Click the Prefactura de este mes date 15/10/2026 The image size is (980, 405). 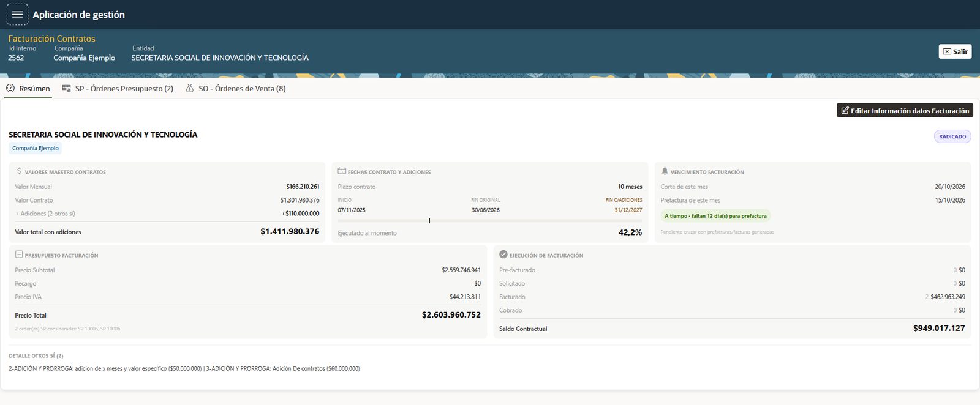(x=950, y=200)
